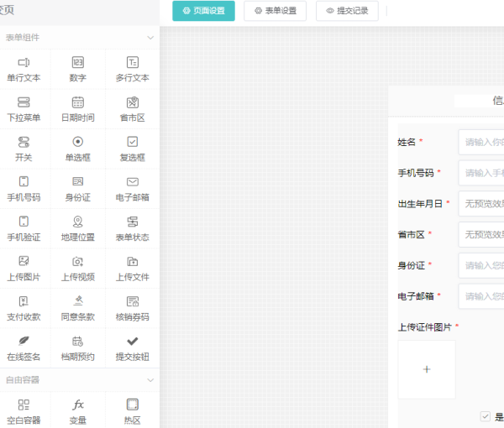Add the 省市区 region component from the palette
This screenshot has height=428, width=504.
pyautogui.click(x=133, y=109)
